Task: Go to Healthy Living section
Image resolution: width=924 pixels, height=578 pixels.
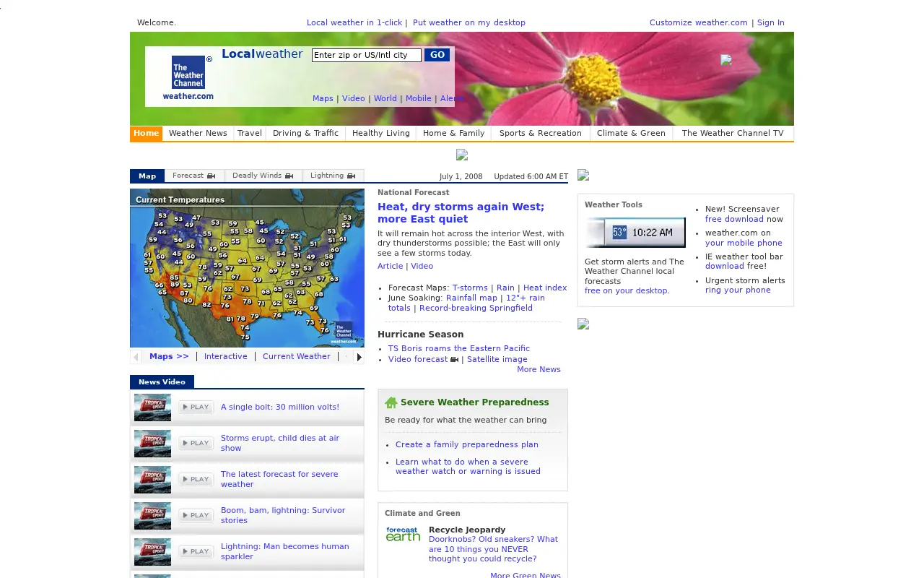Action: (x=381, y=133)
